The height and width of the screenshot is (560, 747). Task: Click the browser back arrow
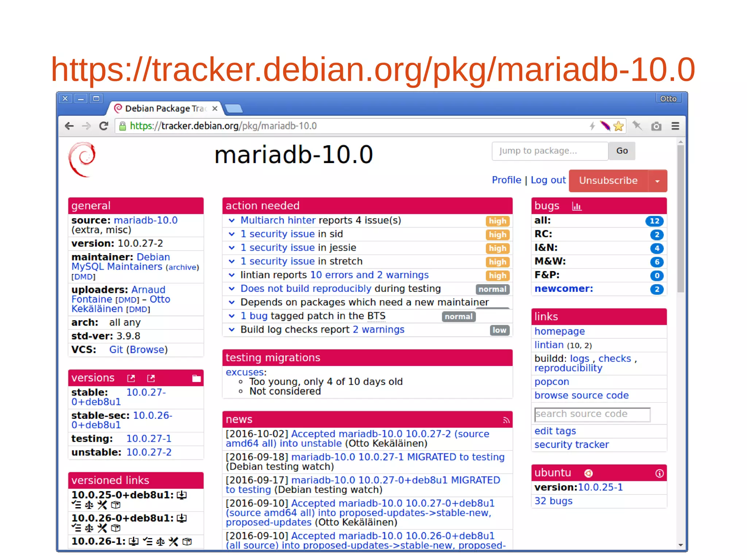tap(69, 126)
